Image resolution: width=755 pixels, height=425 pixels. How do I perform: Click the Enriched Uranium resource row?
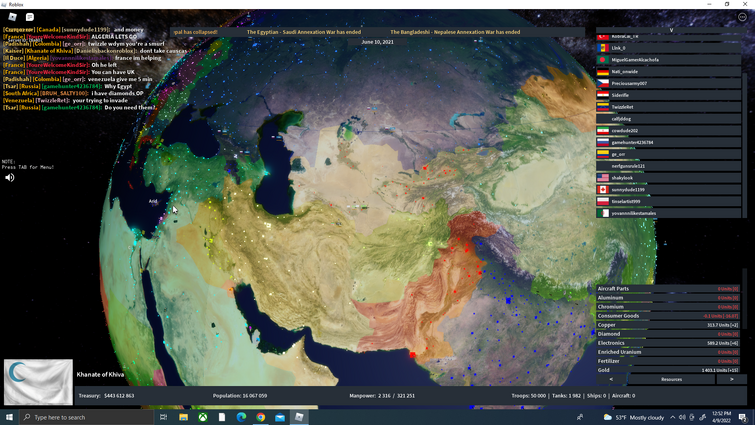click(668, 352)
